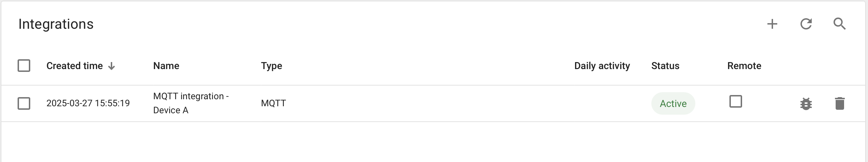Sort by the Type column header
The width and height of the screenshot is (868, 162).
coord(272,66)
